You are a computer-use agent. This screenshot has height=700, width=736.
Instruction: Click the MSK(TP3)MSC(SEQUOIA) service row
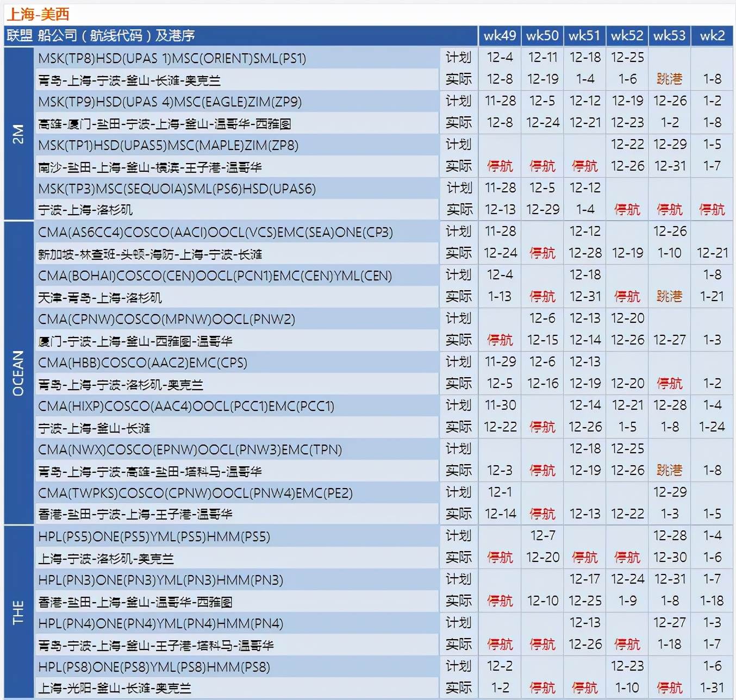click(237, 188)
